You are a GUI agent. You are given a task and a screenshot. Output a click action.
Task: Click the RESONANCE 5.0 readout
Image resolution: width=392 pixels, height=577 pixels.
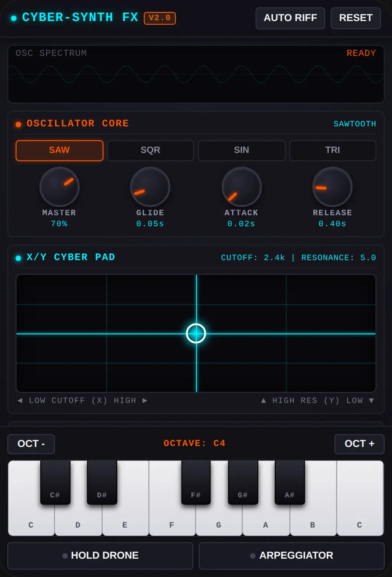click(339, 258)
